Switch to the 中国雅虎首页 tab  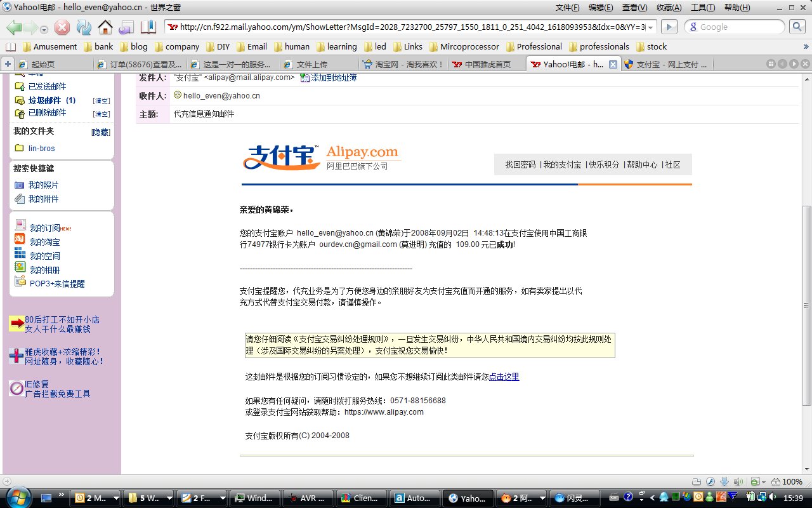point(487,64)
